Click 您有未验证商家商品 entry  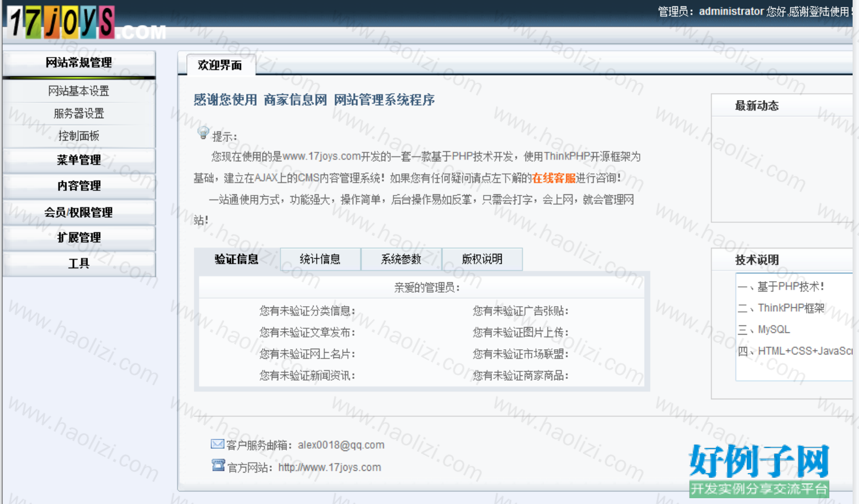coord(521,375)
